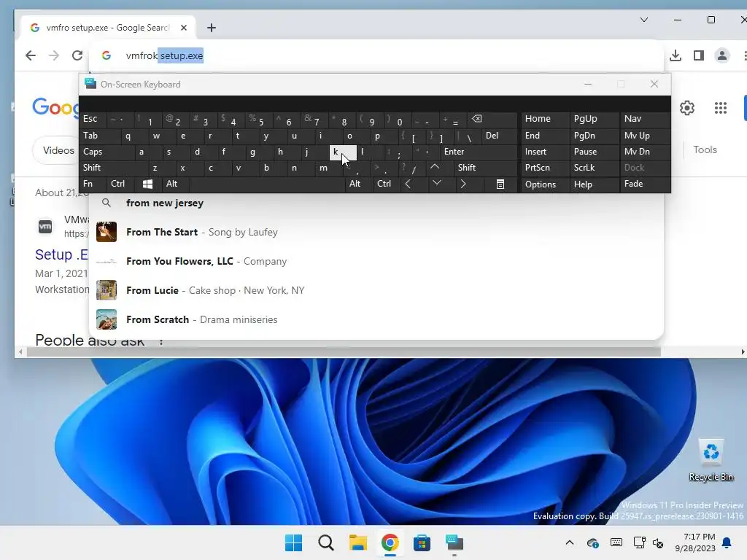Click Google logo on results page
The image size is (747, 560).
[x=55, y=108]
